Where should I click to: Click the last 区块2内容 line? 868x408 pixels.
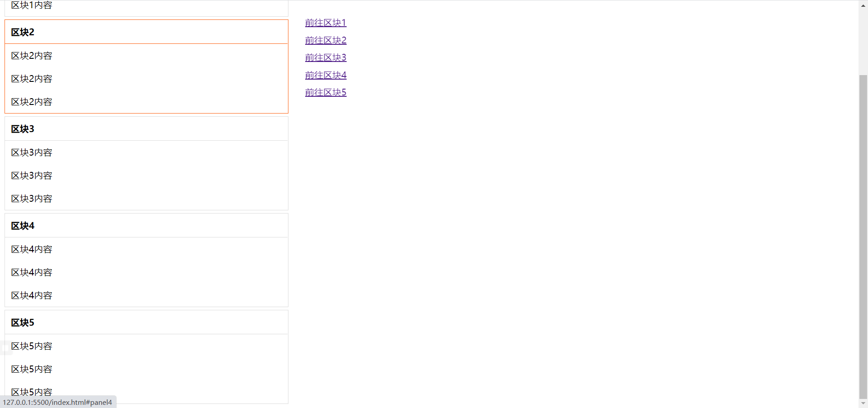(x=32, y=102)
